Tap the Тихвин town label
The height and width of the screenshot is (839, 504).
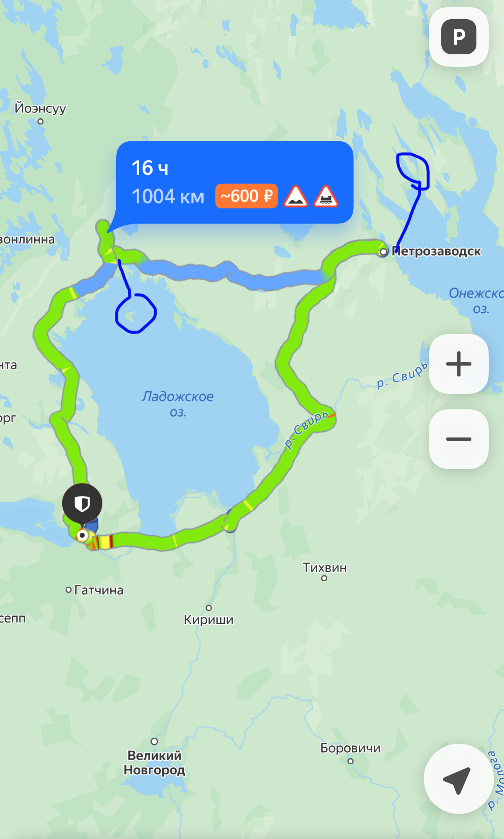tap(325, 567)
